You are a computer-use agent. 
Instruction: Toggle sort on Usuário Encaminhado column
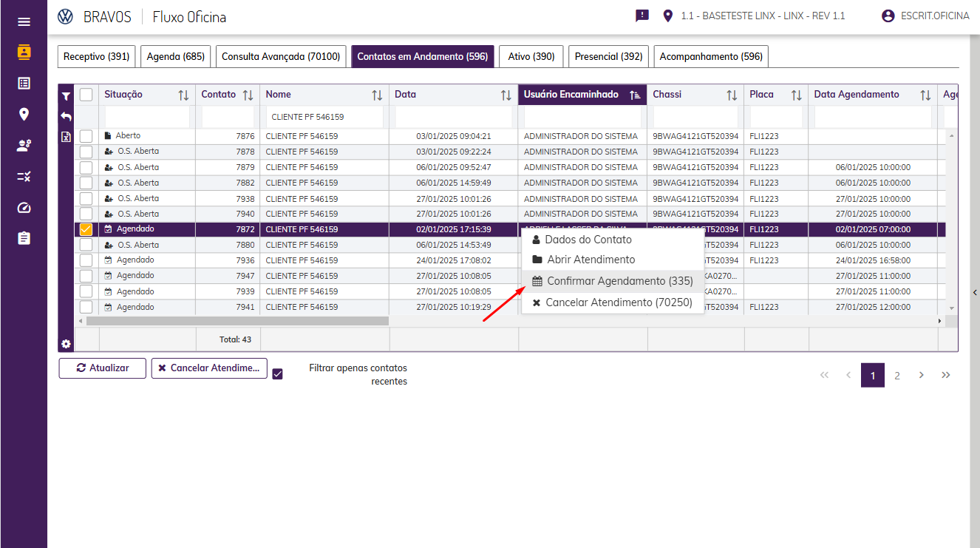[635, 95]
